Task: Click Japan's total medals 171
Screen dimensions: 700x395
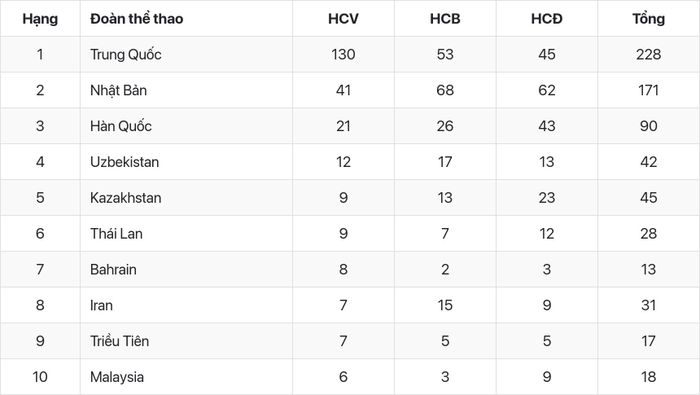Action: [649, 90]
